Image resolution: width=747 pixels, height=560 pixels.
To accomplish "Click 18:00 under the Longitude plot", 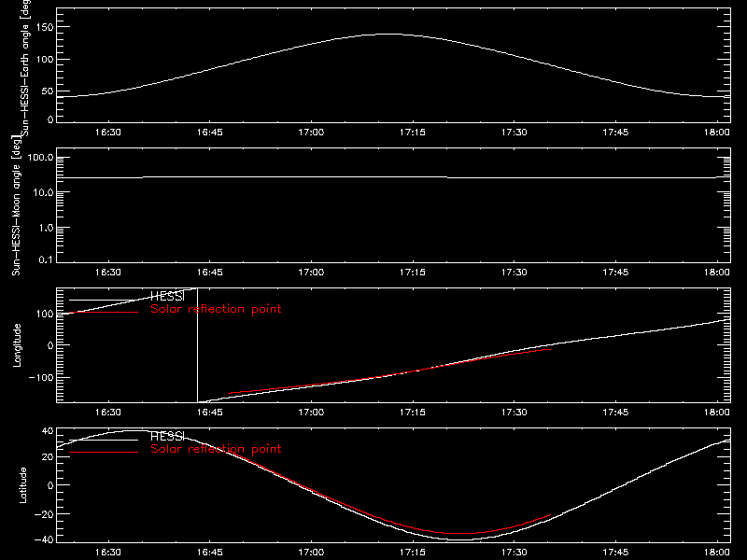I will pos(717,413).
